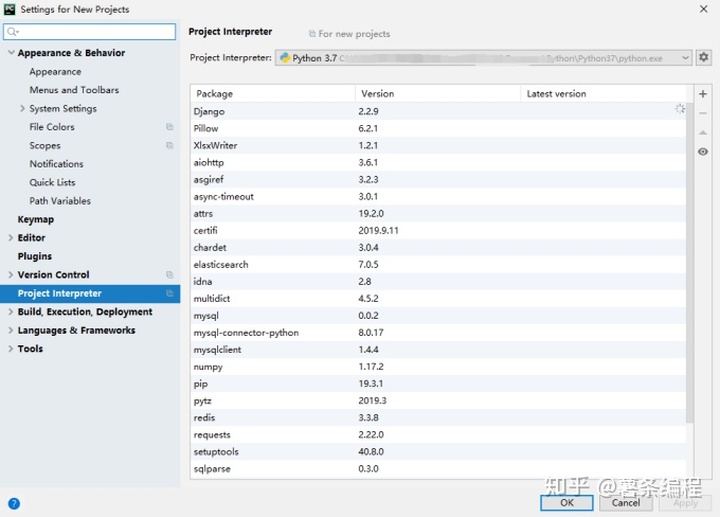Viewport: 720px width, 517px height.
Task: Select the setuptools package row
Action: coord(439,451)
